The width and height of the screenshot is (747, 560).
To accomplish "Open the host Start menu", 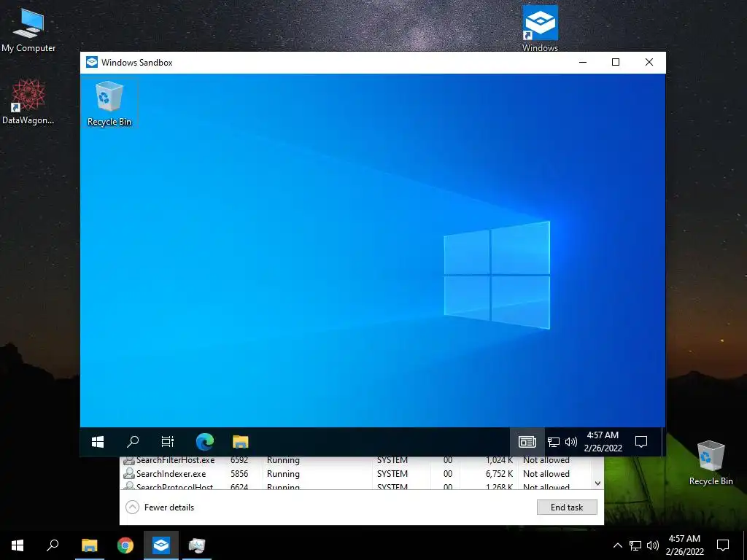I will (18, 545).
